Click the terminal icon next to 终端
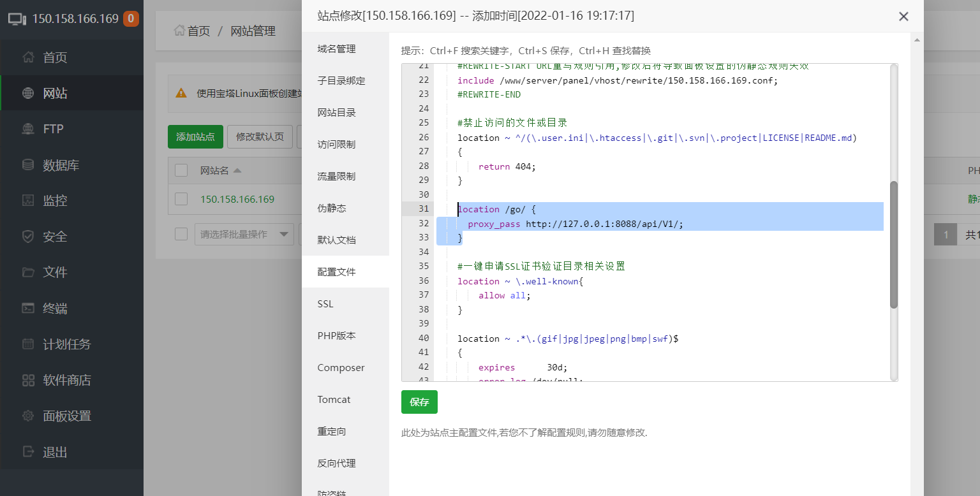Screen dimensions: 980x496 click(x=27, y=308)
